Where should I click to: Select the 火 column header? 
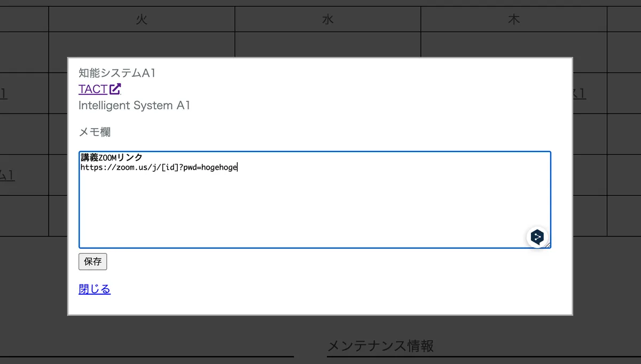tap(141, 19)
